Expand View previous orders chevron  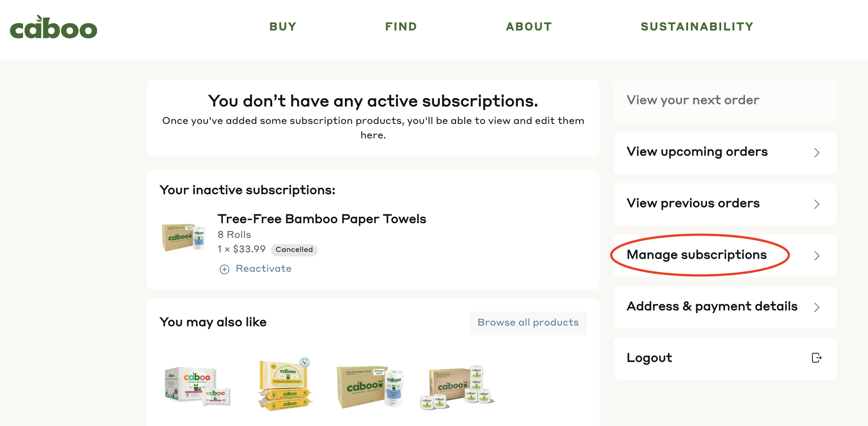pos(816,204)
